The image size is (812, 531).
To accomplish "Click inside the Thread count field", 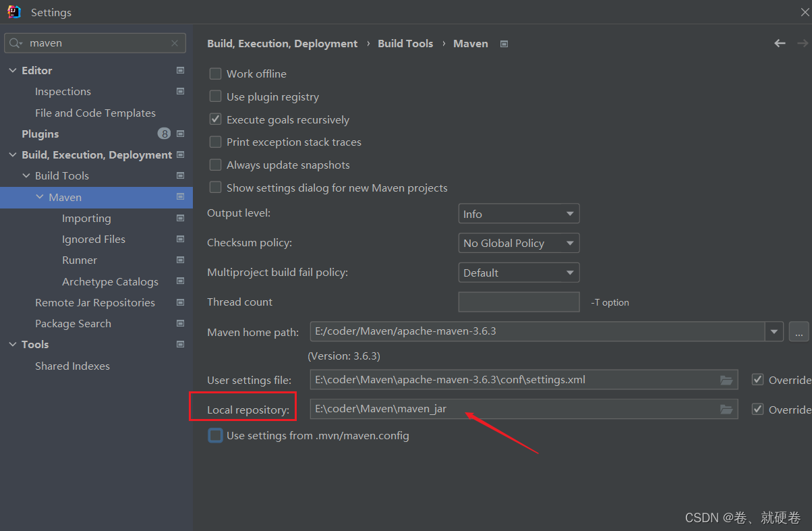I will 519,302.
